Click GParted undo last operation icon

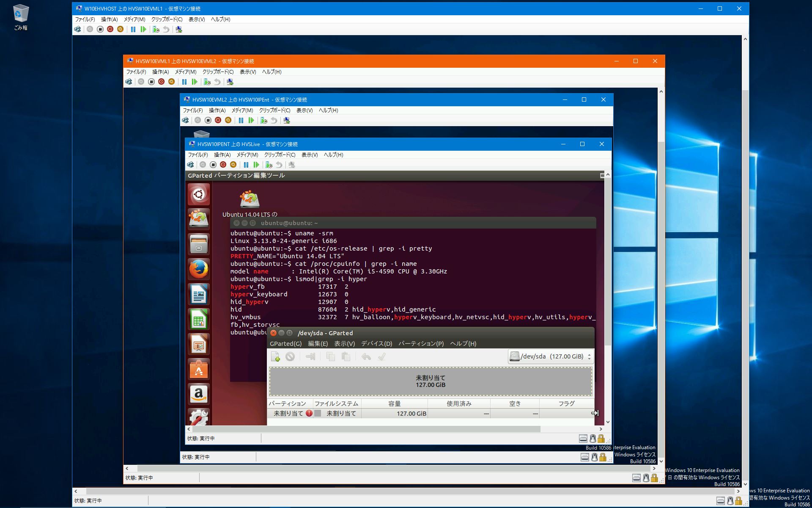pyautogui.click(x=366, y=357)
